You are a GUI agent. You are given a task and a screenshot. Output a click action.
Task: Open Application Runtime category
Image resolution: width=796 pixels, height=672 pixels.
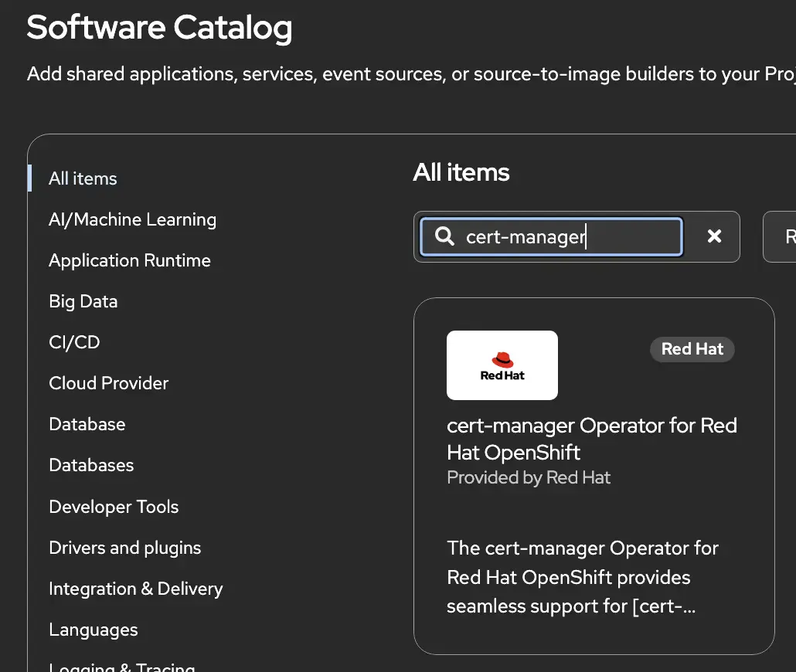(130, 260)
